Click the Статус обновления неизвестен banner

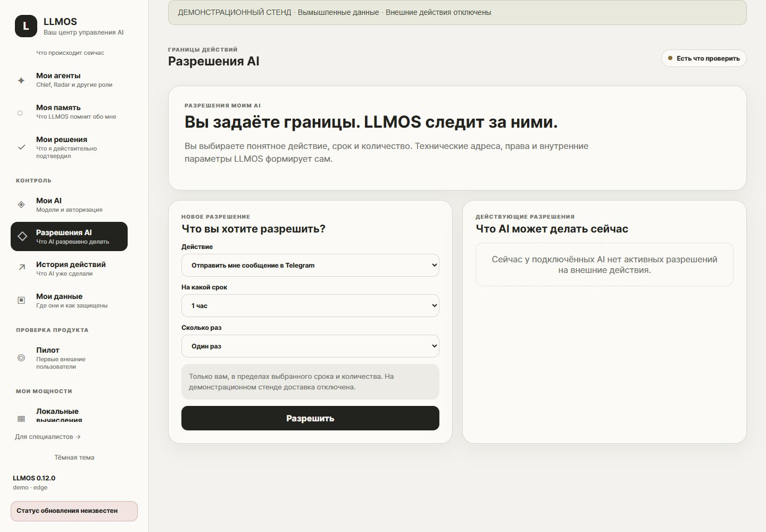pyautogui.click(x=74, y=511)
